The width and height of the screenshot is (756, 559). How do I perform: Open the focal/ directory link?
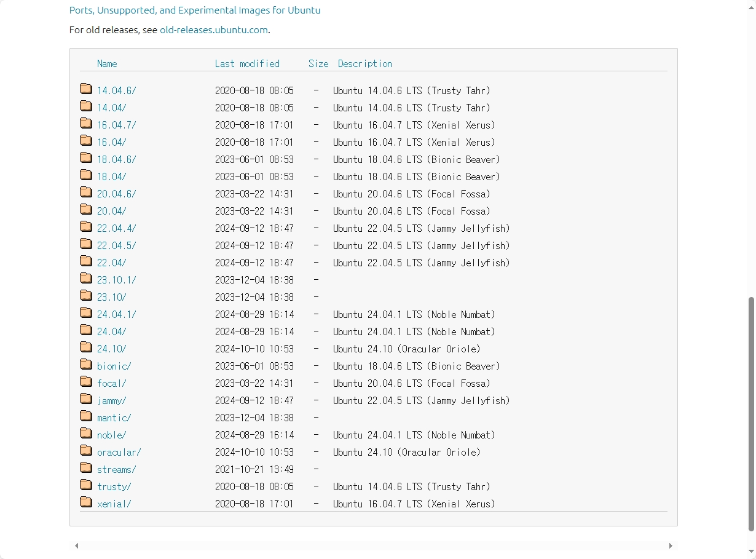[112, 383]
